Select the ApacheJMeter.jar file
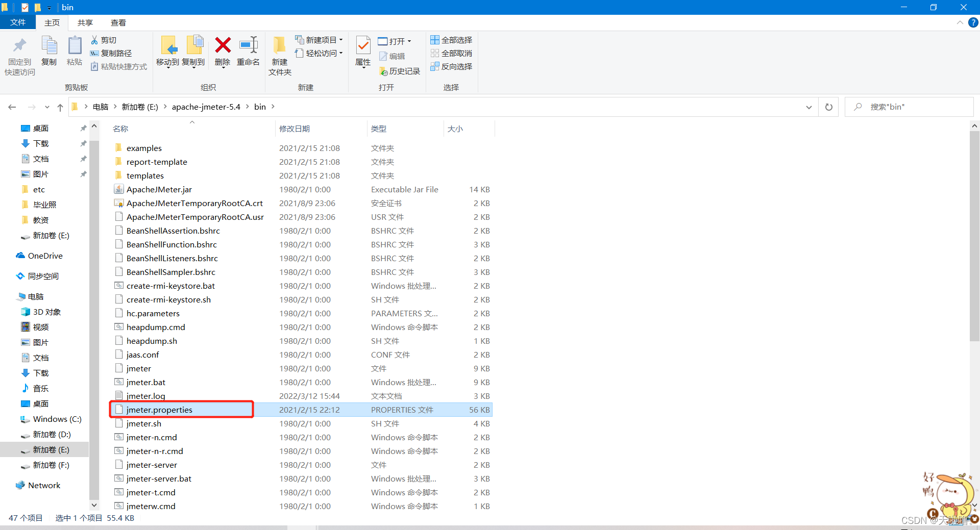The image size is (980, 530). [159, 189]
